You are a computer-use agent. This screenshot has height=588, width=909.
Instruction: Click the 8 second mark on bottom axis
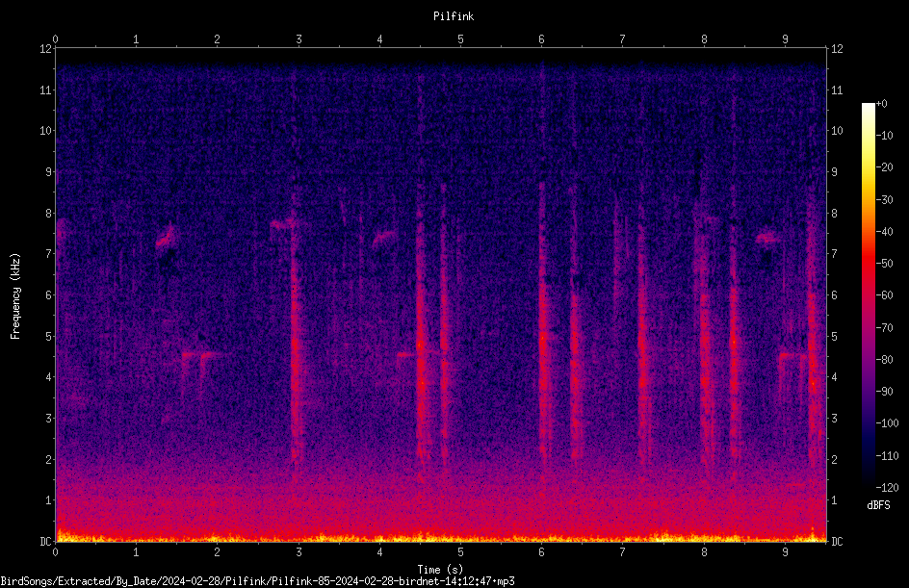coord(704,552)
